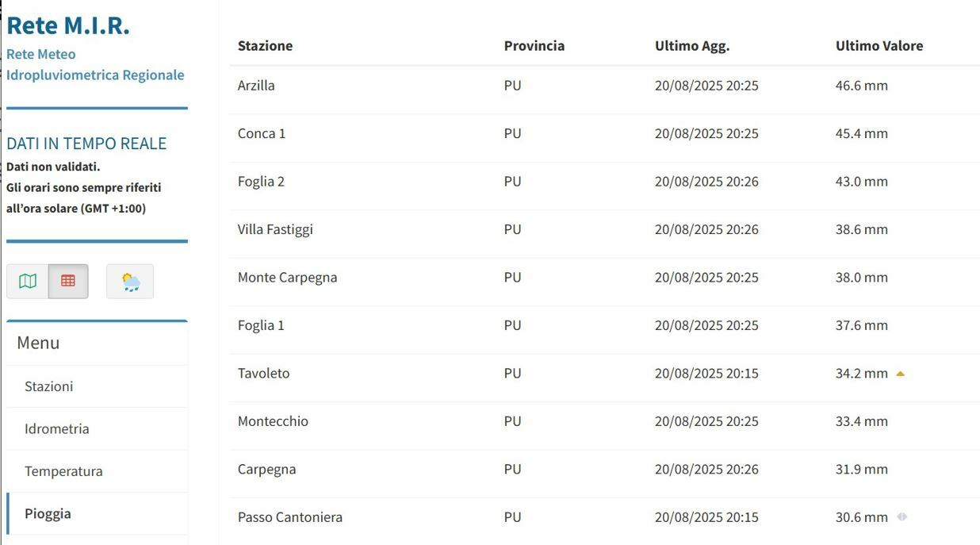Image resolution: width=980 pixels, height=545 pixels.
Task: Open the Conca 1 station row
Action: [x=605, y=133]
